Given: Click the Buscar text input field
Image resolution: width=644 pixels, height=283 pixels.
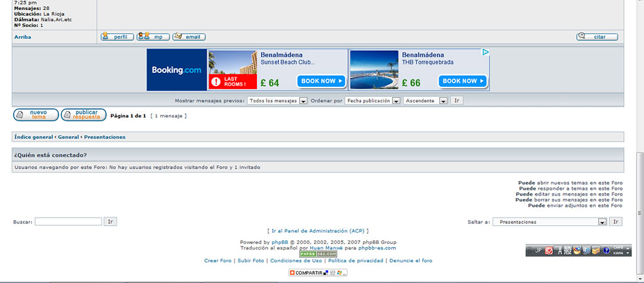Looking at the screenshot, I should [x=68, y=222].
